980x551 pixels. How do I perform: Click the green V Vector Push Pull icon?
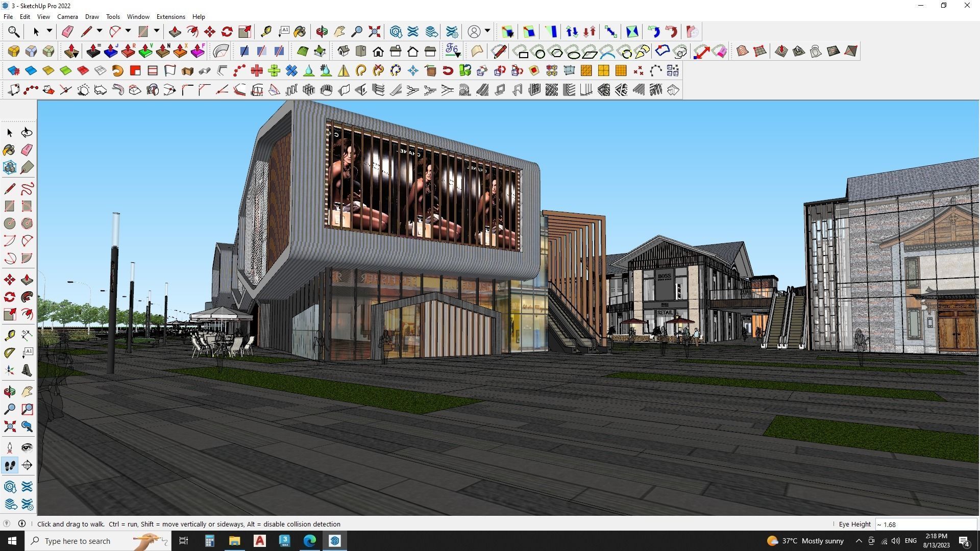145,51
